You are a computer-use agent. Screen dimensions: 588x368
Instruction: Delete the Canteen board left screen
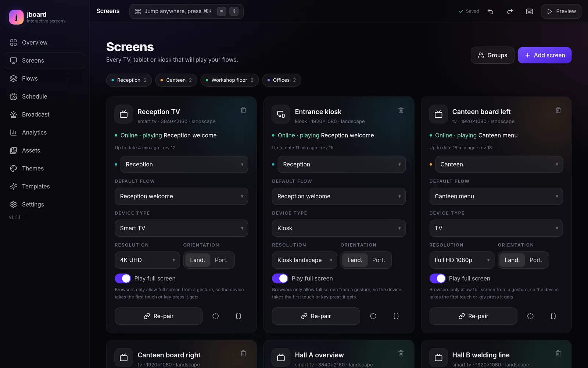tap(558, 110)
